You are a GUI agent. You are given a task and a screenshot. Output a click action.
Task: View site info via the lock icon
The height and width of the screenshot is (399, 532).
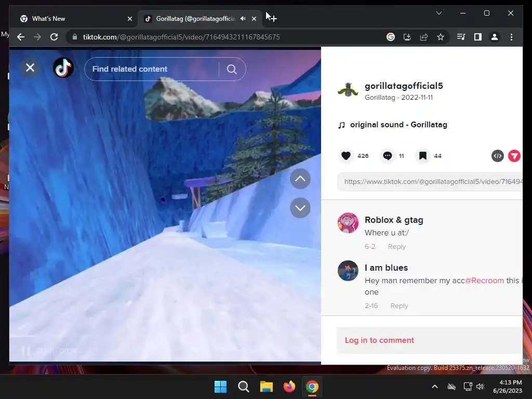click(x=75, y=37)
